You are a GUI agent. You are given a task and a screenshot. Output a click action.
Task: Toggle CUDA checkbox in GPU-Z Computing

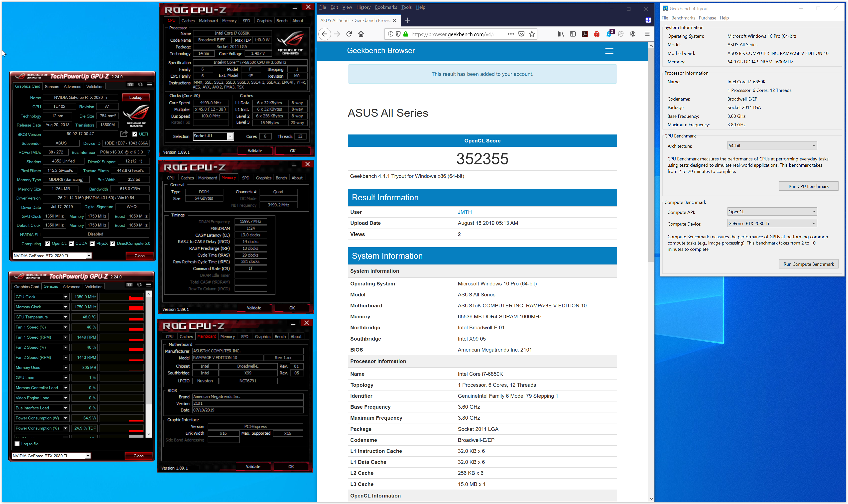71,244
